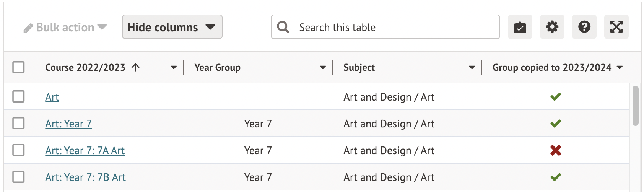Open the Subject column dropdown arrow

point(472,68)
